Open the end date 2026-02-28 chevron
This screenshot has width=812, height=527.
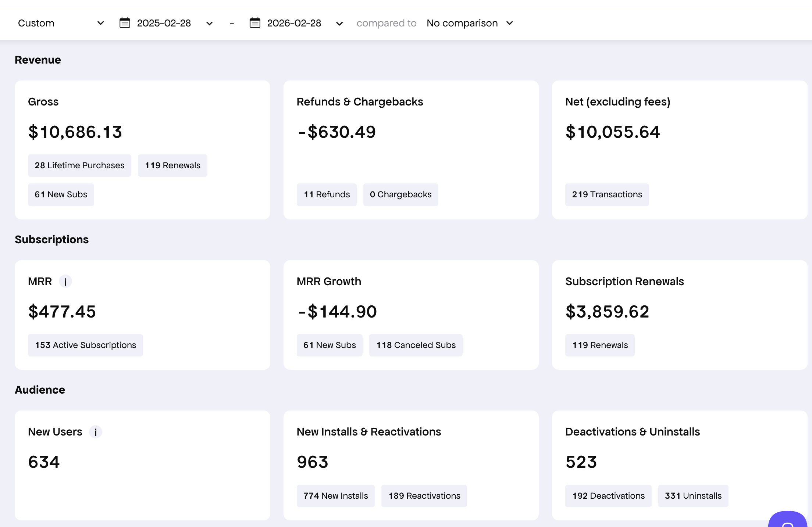click(x=339, y=24)
